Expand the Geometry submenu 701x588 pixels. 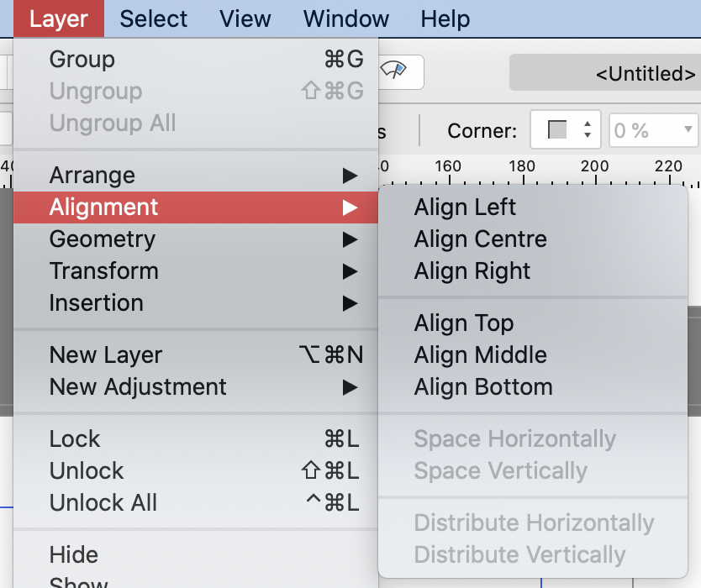coord(102,239)
